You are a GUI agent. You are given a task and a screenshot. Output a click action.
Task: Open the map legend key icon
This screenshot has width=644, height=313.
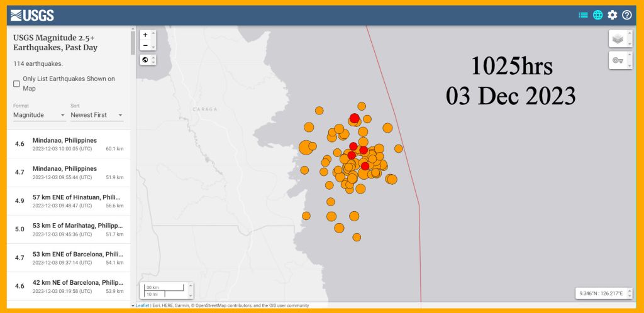pyautogui.click(x=618, y=60)
